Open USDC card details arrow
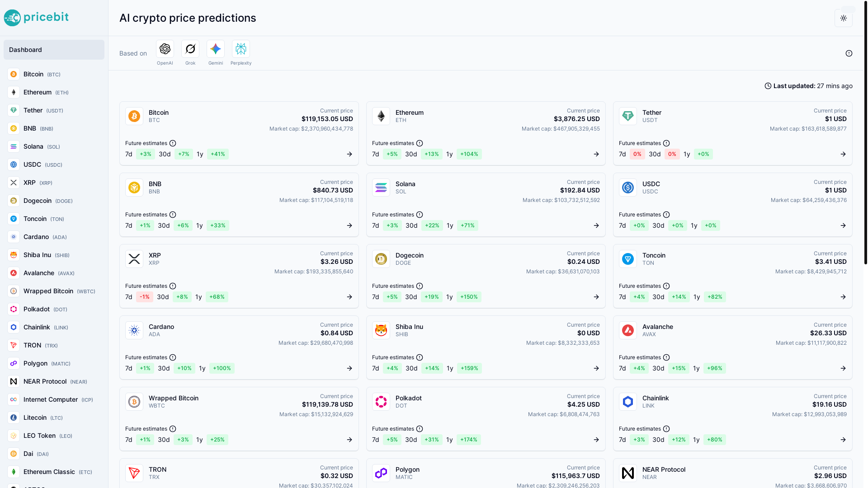868x488 pixels. [843, 225]
